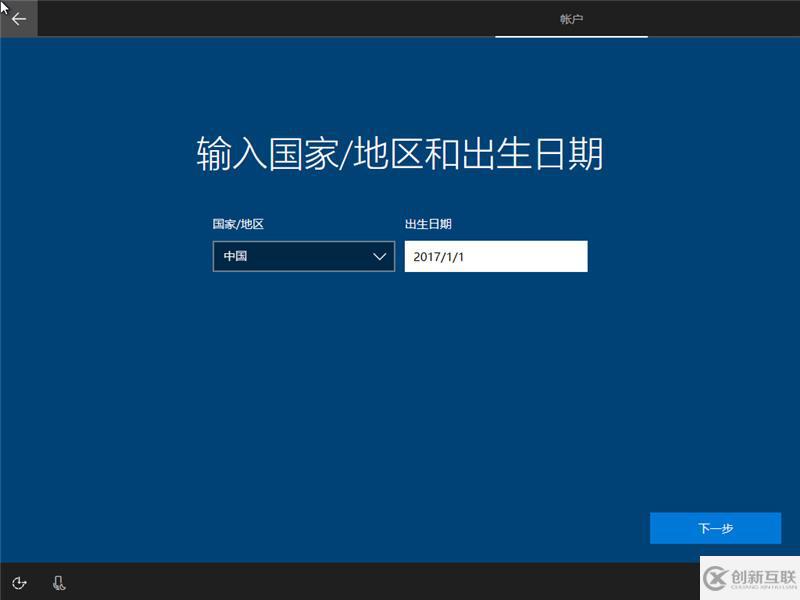Click the 创新互联 watermark logo icon
This screenshot has width=800, height=600.
[x=715, y=577]
